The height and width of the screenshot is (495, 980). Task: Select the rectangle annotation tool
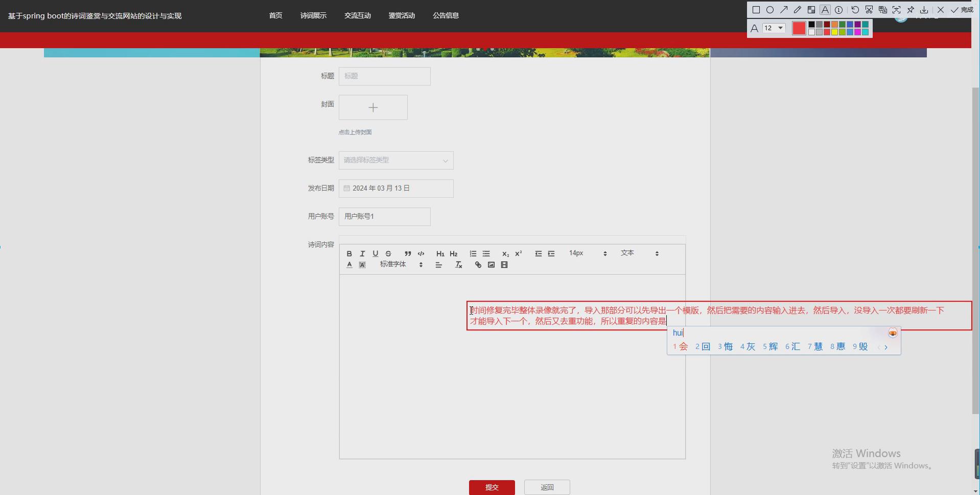[756, 10]
